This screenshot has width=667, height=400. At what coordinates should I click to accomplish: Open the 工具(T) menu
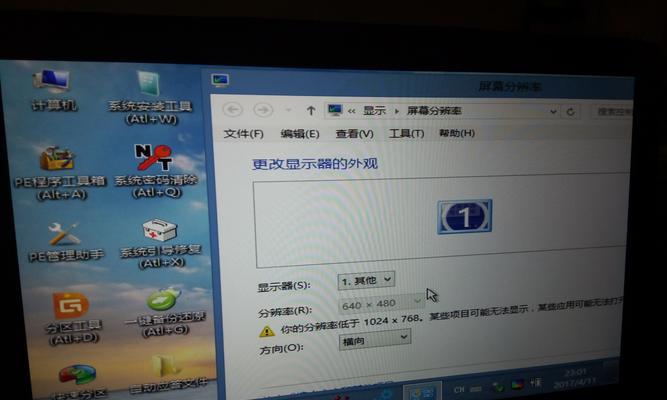(x=406, y=133)
